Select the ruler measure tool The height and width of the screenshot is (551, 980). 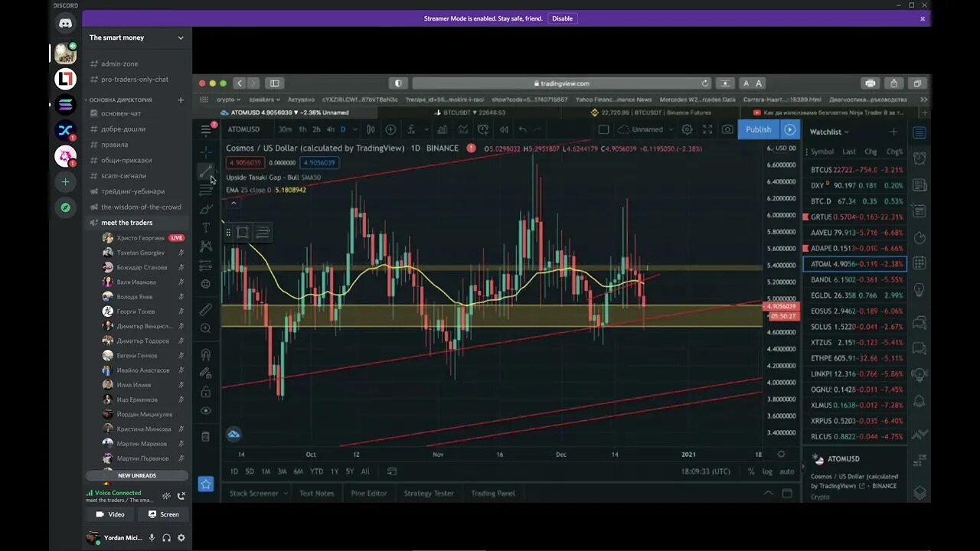pyautogui.click(x=205, y=309)
